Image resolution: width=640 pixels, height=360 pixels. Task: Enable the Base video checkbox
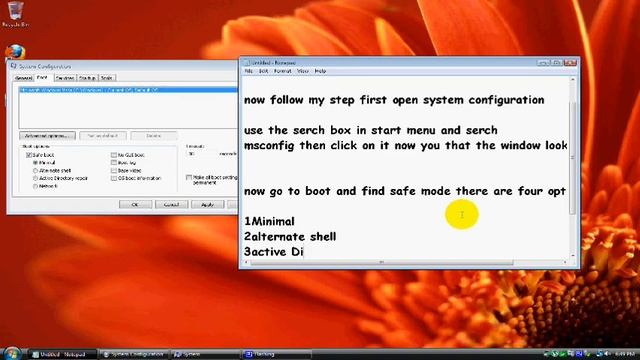tap(113, 171)
